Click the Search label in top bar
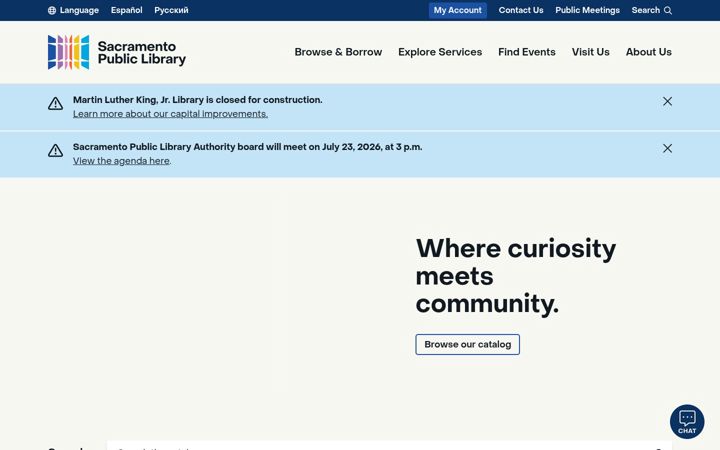 pos(645,10)
